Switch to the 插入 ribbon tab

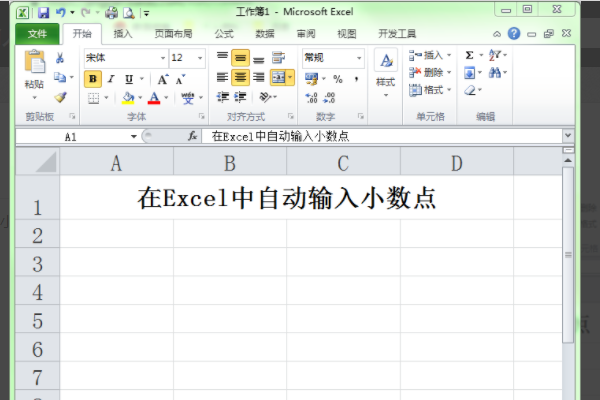[x=123, y=34]
